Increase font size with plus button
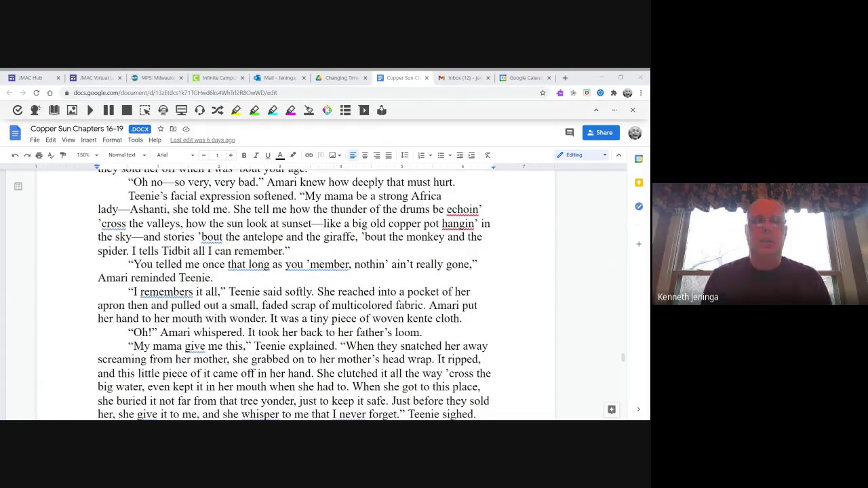This screenshot has width=868, height=488. pos(231,155)
